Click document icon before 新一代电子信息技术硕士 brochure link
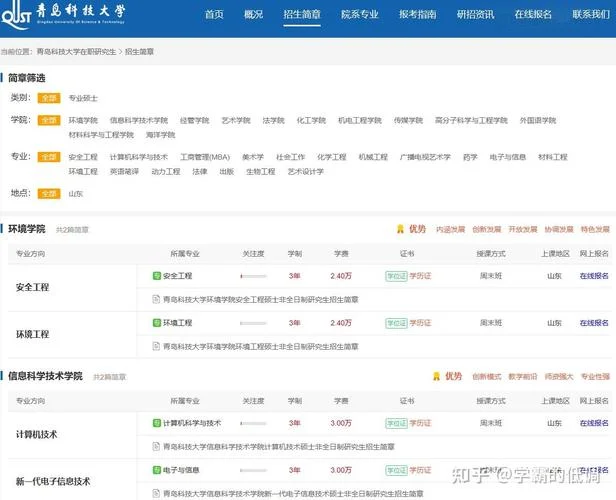This screenshot has height=500, width=616. click(156, 493)
